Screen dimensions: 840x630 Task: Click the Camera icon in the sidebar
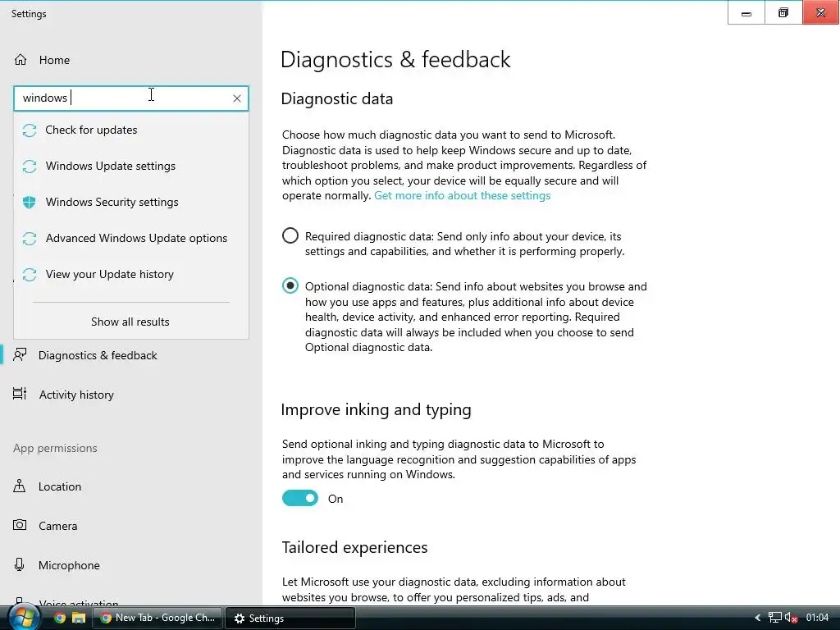[x=20, y=525]
